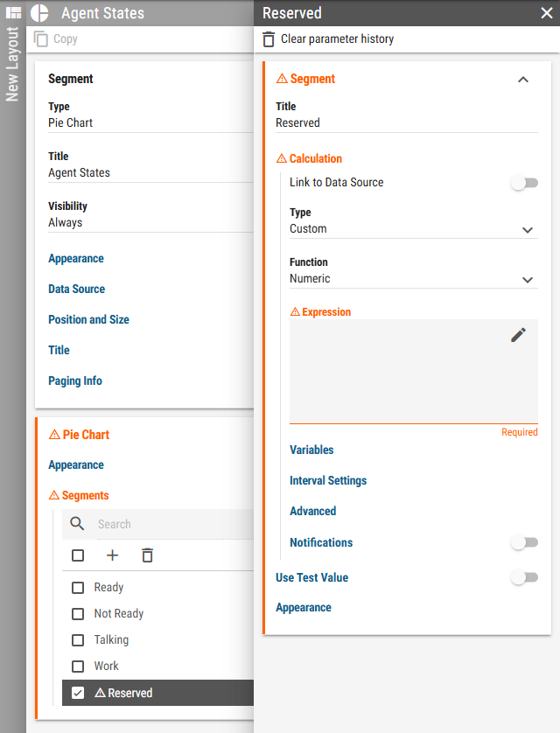Click the Copy icon in the toolbar
560x733 pixels.
[40, 38]
